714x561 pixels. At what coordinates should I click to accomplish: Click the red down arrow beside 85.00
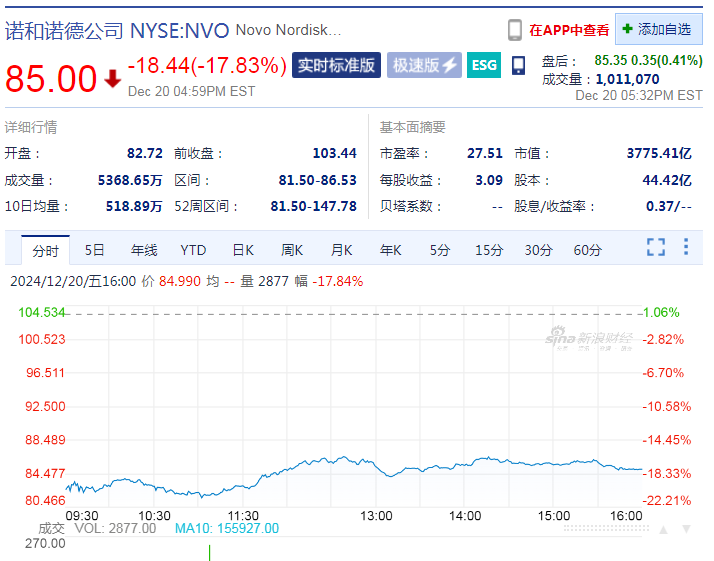(112, 79)
